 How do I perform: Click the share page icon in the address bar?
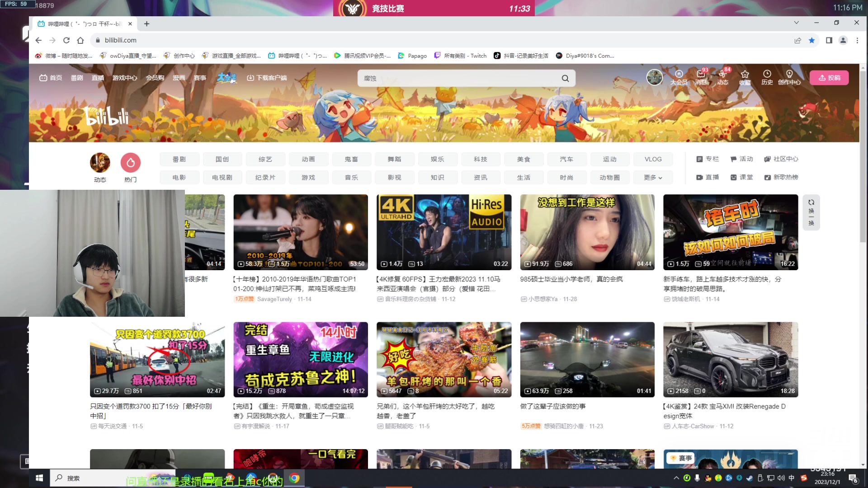[798, 40]
